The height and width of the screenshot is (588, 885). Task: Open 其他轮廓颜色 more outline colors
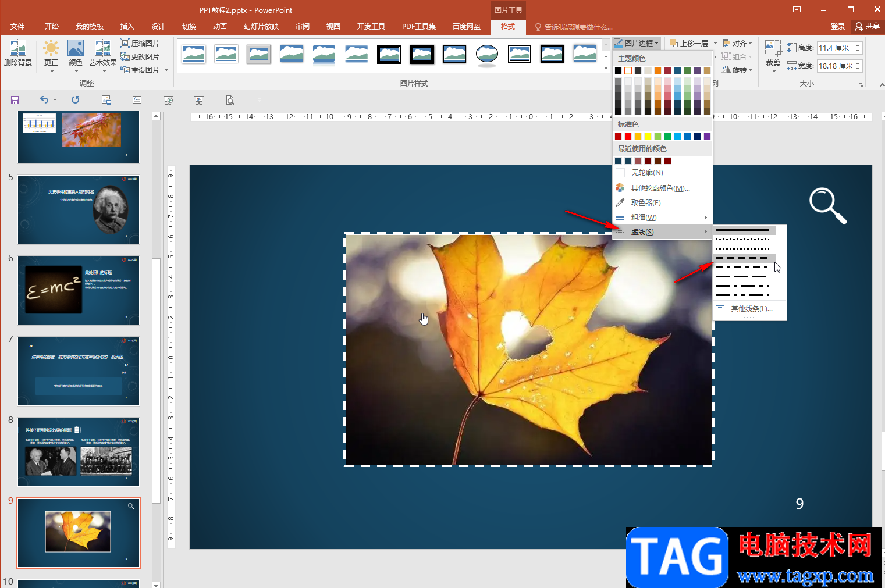click(x=663, y=188)
